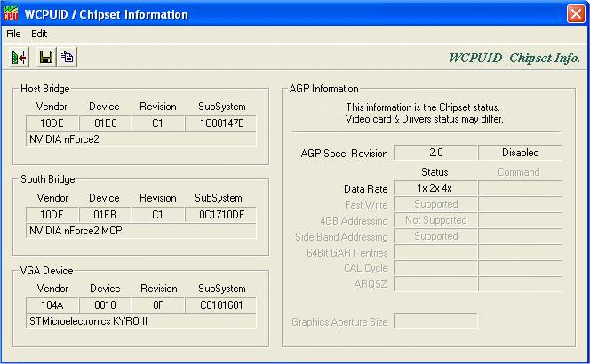Click Host Bridge SubSystem field 1C00147B

click(x=221, y=123)
